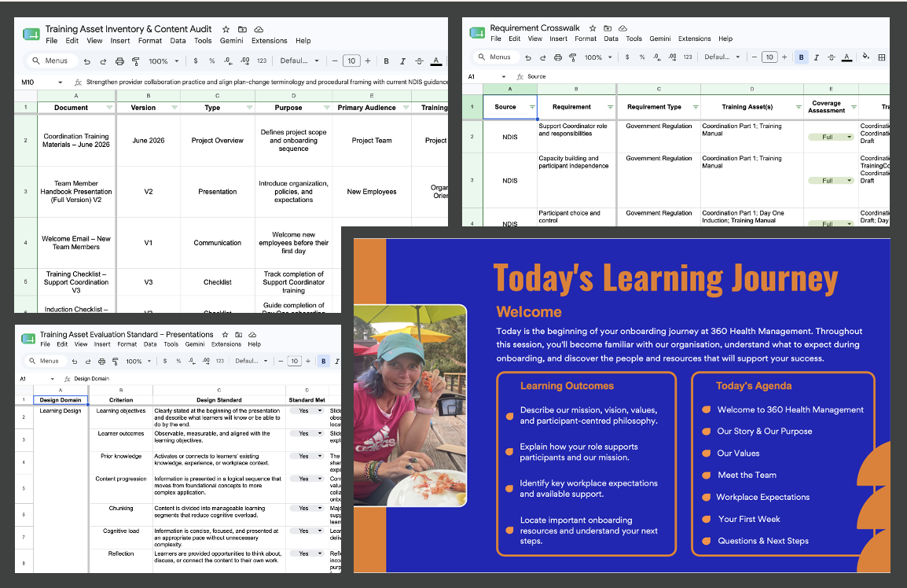Star the Evaluation Standard – Presentations document
907x588 pixels.
[225, 335]
